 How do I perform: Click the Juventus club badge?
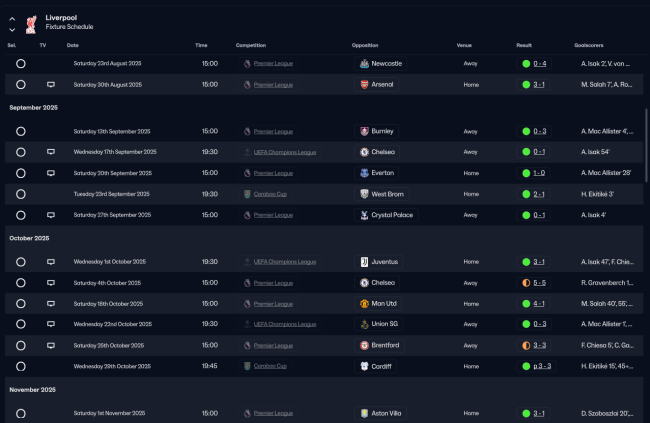tap(363, 262)
